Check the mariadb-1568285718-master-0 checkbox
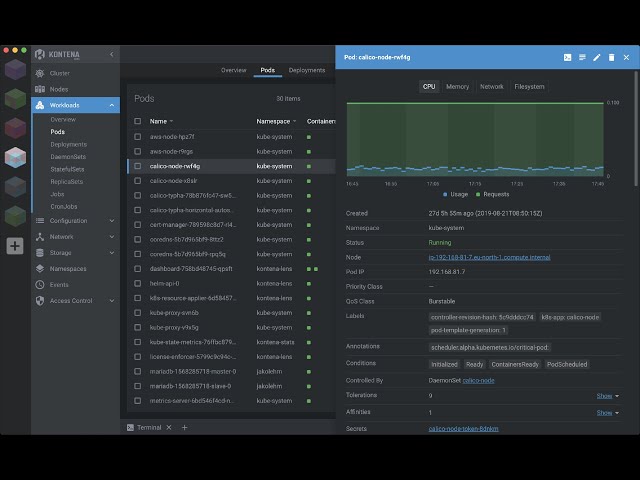 138,371
